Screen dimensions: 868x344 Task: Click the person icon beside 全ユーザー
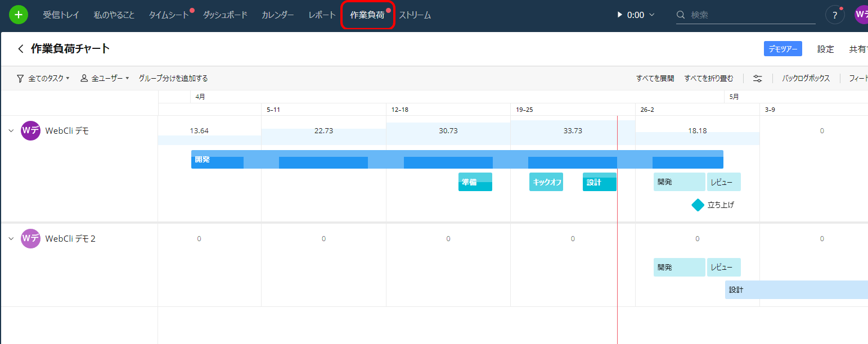(x=83, y=78)
